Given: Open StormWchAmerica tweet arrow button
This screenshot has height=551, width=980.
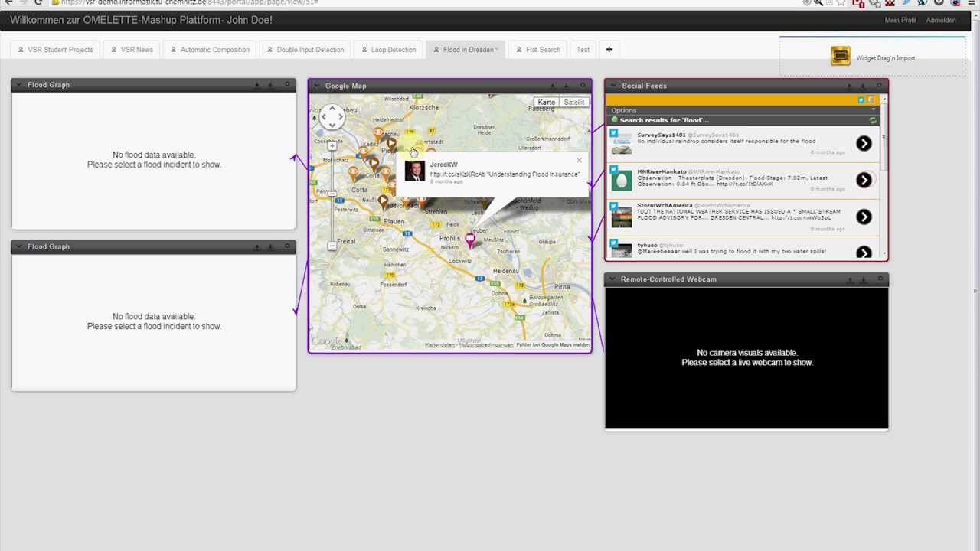Looking at the screenshot, I should pos(864,217).
